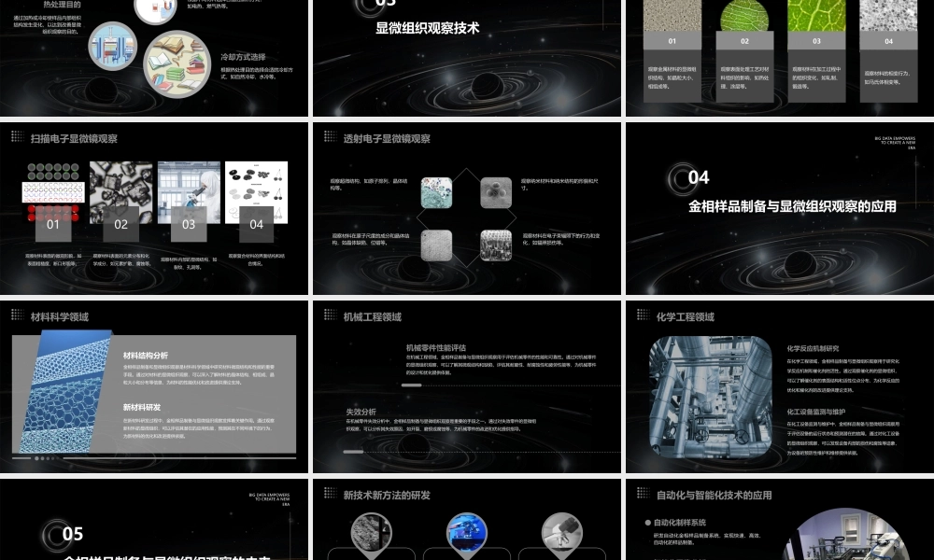
Task: Click the 失效分析 heading
Action: 361,412
